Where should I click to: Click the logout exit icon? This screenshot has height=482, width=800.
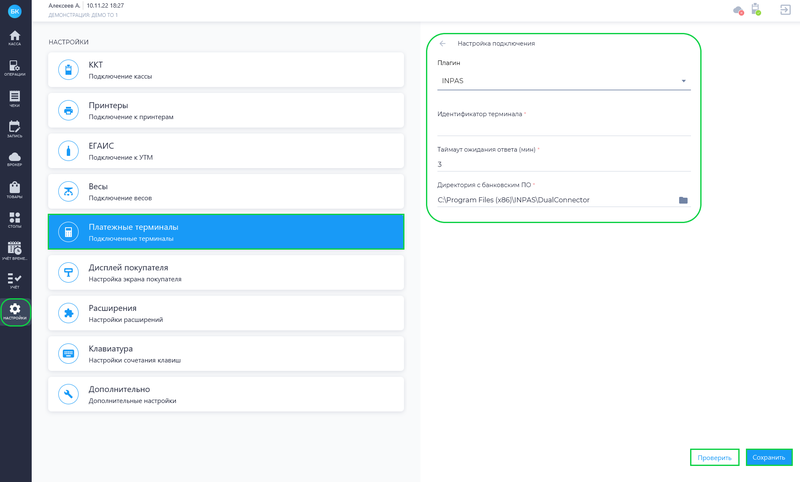click(786, 10)
